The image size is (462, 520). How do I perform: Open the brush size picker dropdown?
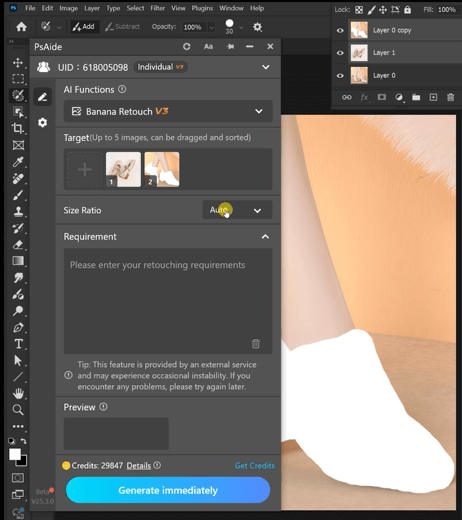tap(241, 27)
